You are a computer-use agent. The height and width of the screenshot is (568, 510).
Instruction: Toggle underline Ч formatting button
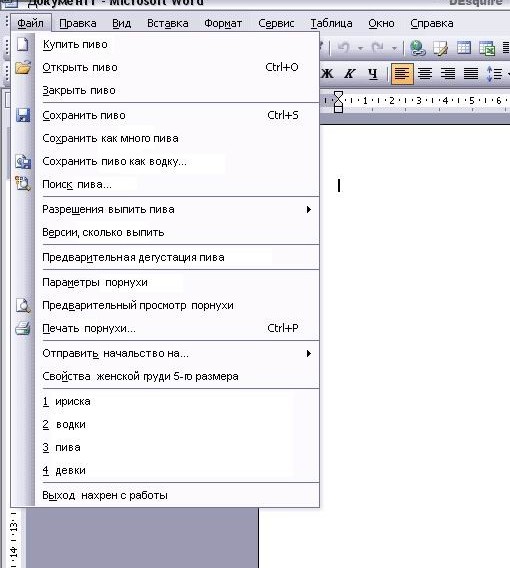click(373, 74)
